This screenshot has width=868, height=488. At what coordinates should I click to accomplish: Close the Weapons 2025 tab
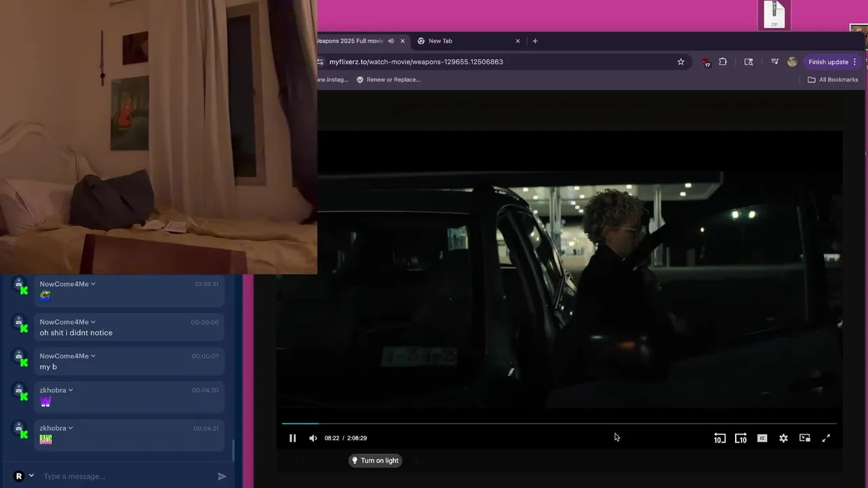click(402, 41)
